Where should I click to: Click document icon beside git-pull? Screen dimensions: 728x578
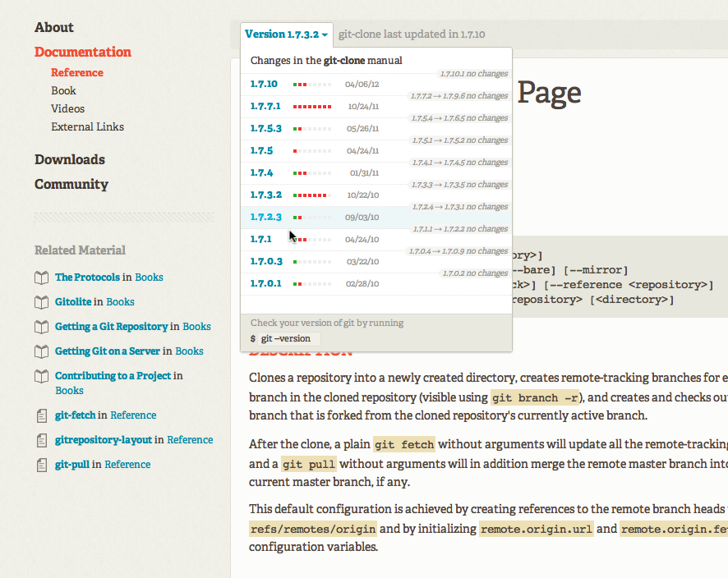coord(41,465)
